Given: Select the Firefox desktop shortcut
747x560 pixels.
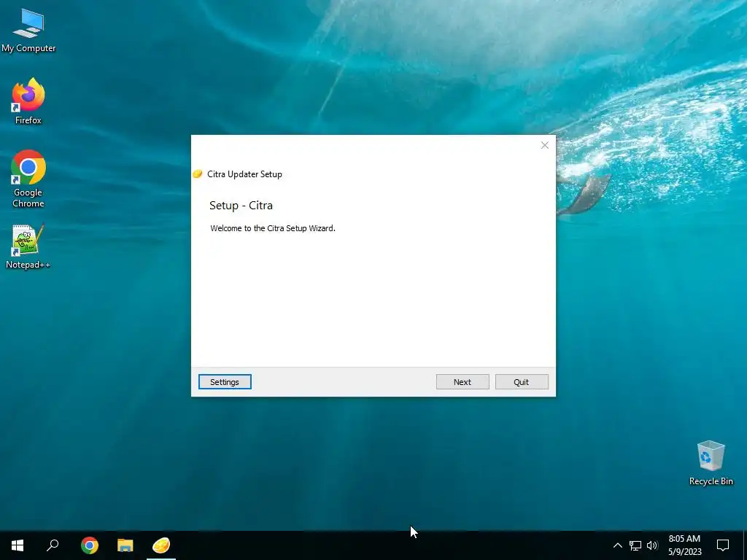Looking at the screenshot, I should (28, 101).
